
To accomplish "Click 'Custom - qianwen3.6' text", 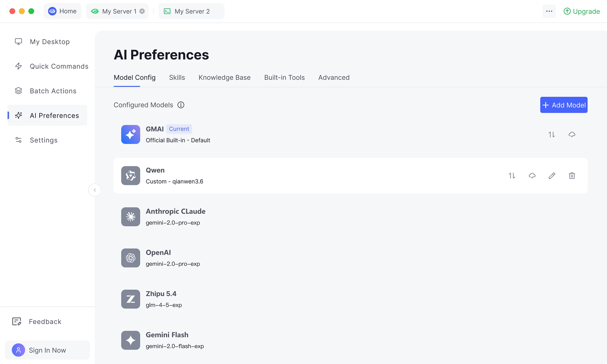I will (x=175, y=181).
